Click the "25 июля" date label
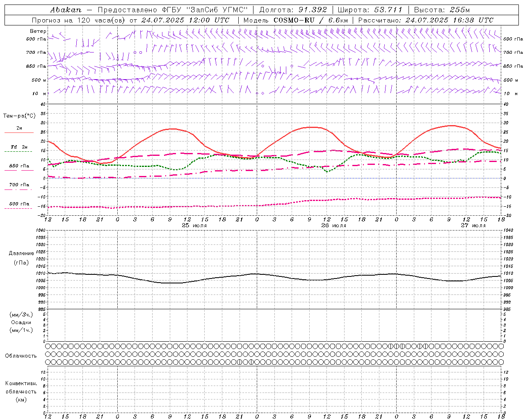This screenshot has width=525, height=420. pos(194,226)
